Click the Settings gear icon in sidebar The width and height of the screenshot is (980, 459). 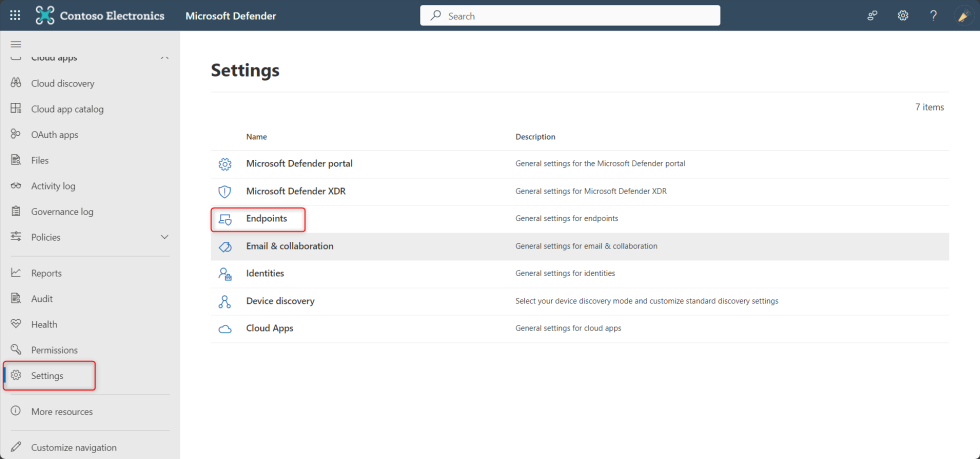coord(17,375)
